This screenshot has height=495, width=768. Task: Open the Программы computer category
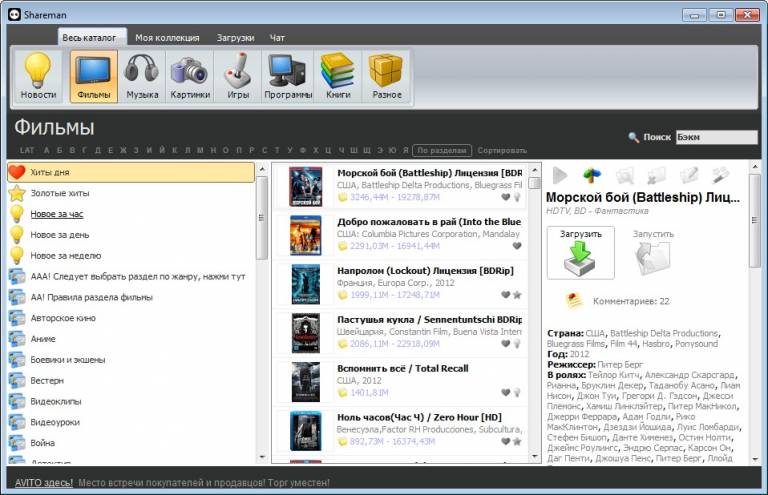point(288,76)
